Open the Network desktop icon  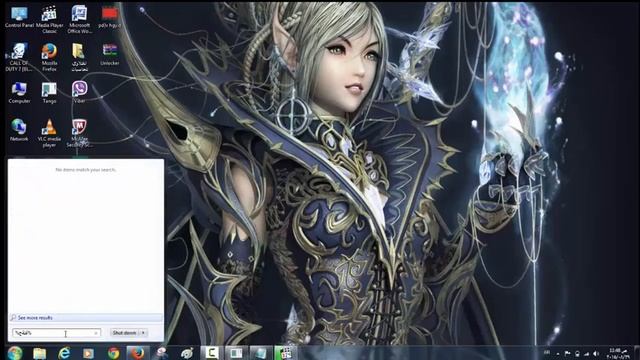pos(19,130)
